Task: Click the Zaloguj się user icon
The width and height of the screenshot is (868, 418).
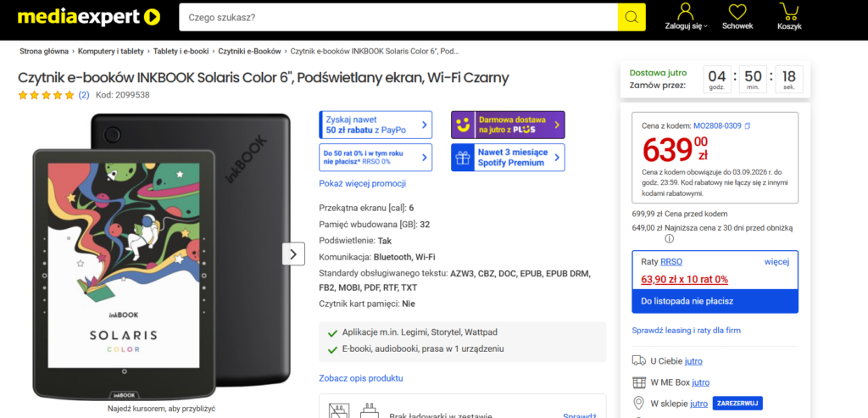Action: pyautogui.click(x=686, y=12)
